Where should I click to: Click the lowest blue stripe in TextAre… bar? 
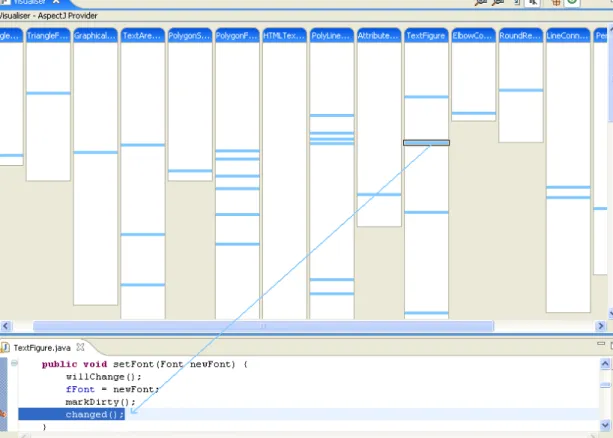pyautogui.click(x=143, y=284)
